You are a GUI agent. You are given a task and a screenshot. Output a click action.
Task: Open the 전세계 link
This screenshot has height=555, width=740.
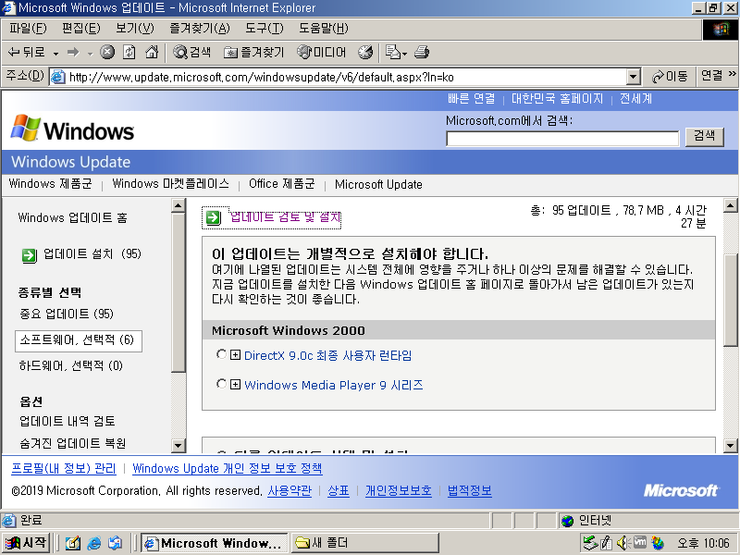(636, 99)
